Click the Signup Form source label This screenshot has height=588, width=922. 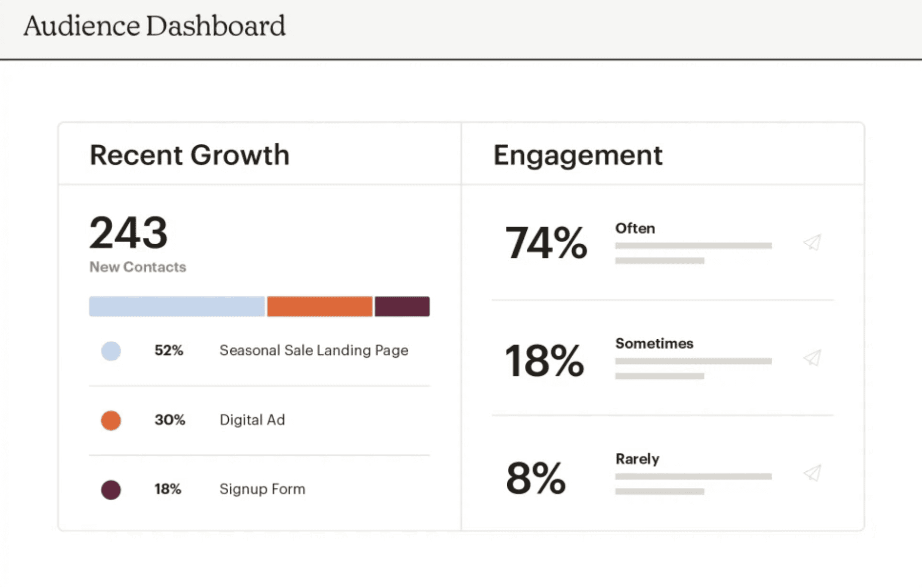(262, 489)
